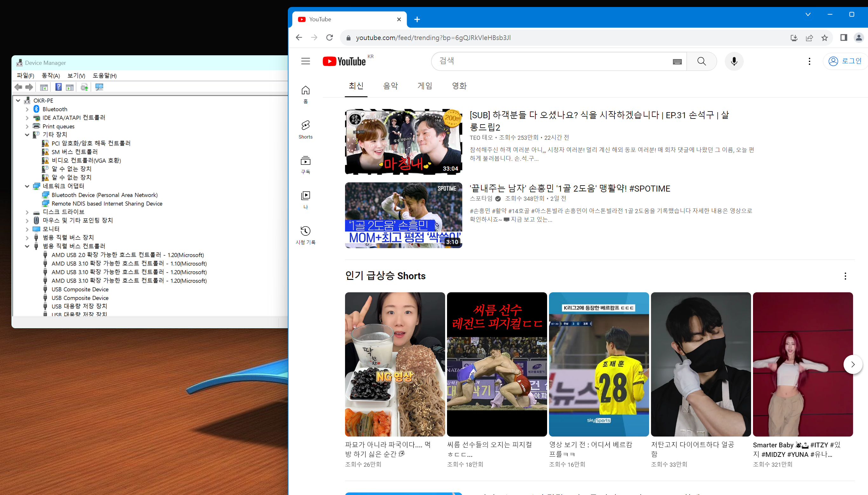Open the 동작(A) menu
Viewport: 868px width, 495px height.
click(51, 76)
